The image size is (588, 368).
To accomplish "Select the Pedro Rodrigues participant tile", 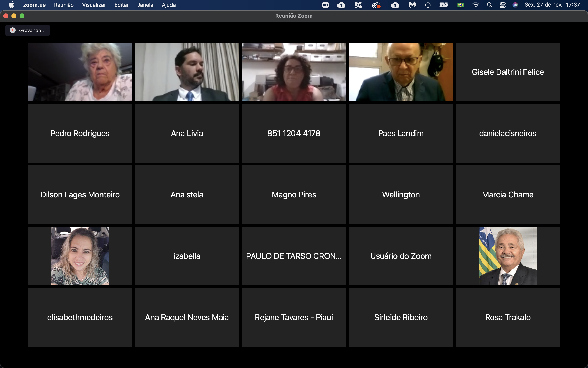I will 80,133.
